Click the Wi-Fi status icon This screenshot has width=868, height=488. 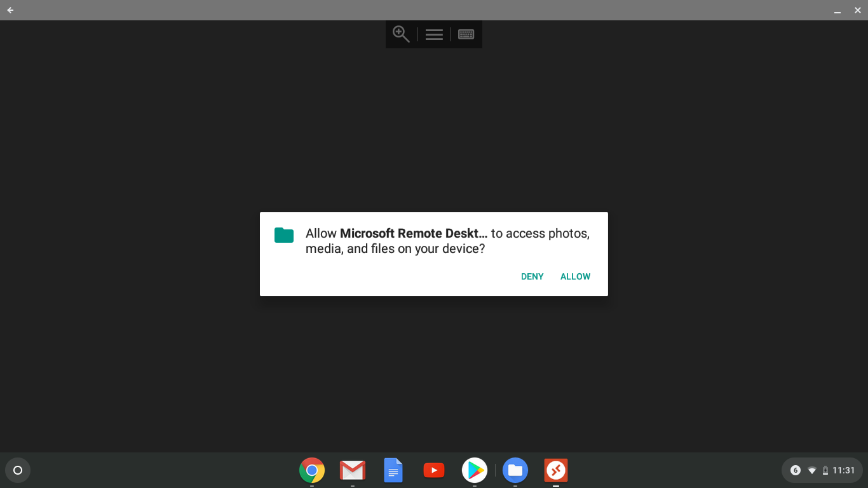coord(811,470)
